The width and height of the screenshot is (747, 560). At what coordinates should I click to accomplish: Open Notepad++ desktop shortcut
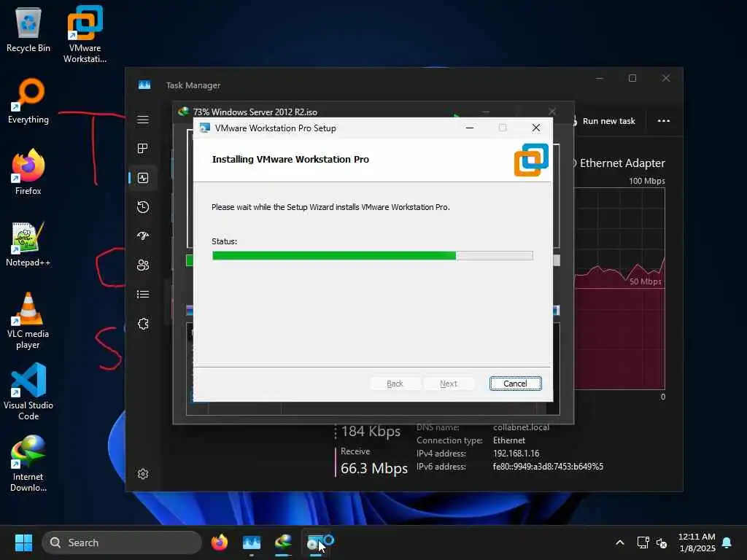(x=28, y=244)
